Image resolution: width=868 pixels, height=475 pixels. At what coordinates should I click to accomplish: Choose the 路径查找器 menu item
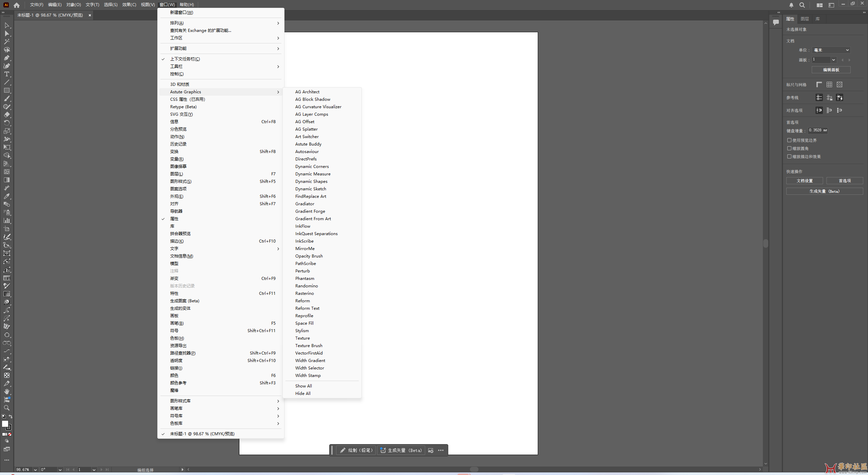pyautogui.click(x=220, y=353)
